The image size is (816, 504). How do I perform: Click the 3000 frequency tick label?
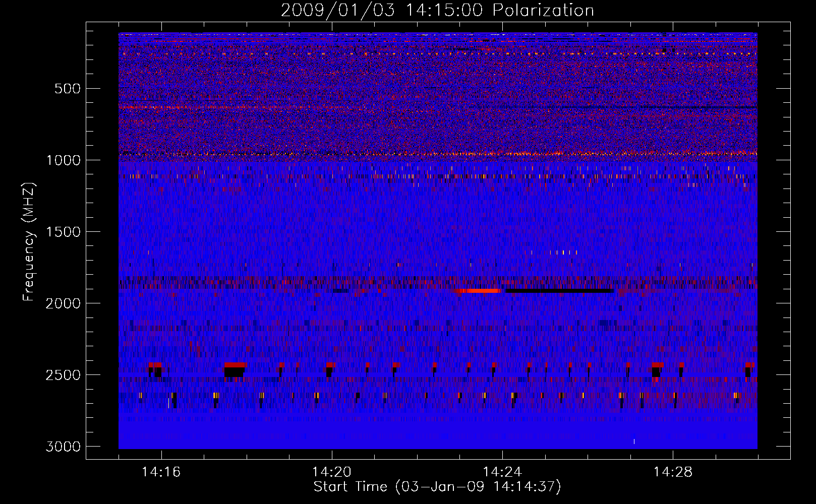point(64,447)
